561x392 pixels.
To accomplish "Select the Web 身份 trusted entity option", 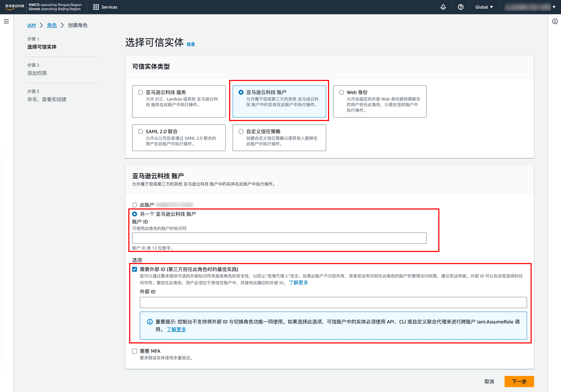I will pos(341,92).
